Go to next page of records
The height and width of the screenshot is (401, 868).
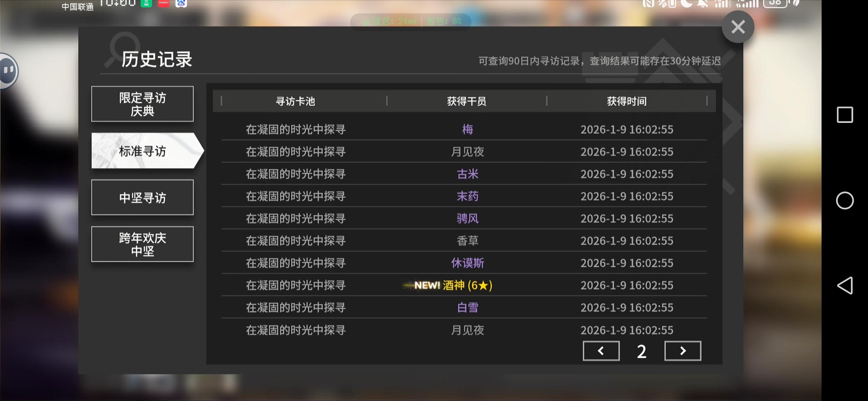(x=683, y=351)
